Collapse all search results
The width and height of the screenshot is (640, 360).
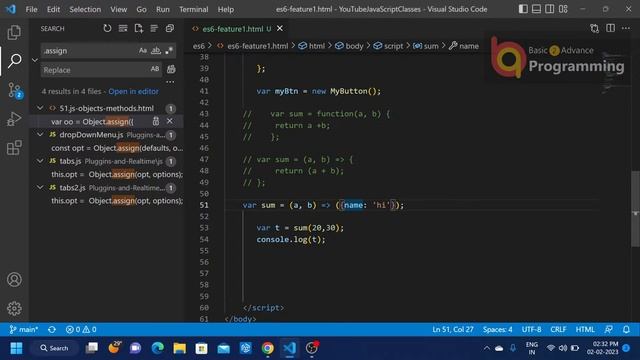coord(169,29)
